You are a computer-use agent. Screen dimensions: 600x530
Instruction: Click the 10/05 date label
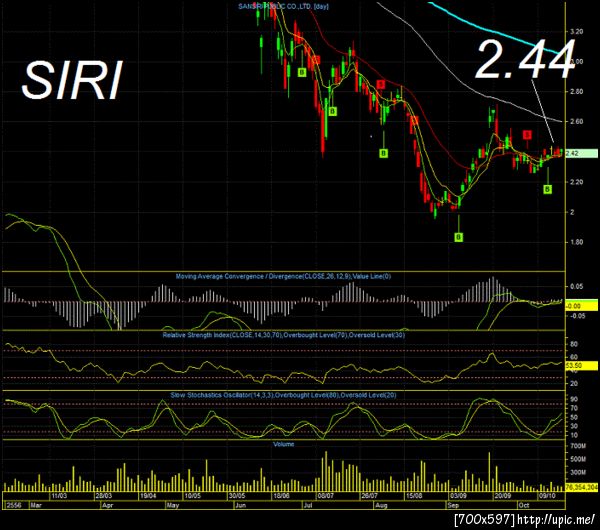tap(192, 496)
